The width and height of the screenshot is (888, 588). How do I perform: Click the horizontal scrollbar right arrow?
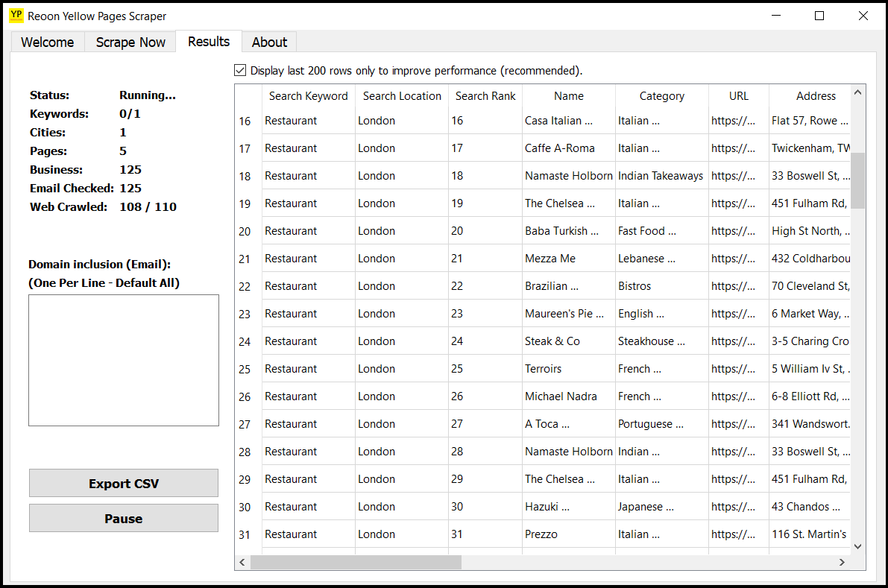pos(842,562)
